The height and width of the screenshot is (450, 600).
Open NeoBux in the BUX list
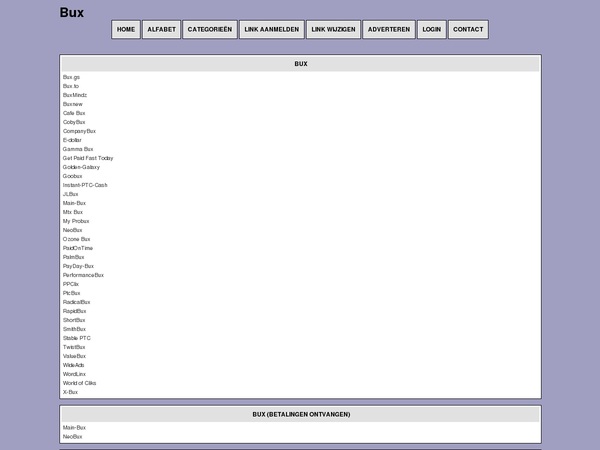(x=72, y=230)
